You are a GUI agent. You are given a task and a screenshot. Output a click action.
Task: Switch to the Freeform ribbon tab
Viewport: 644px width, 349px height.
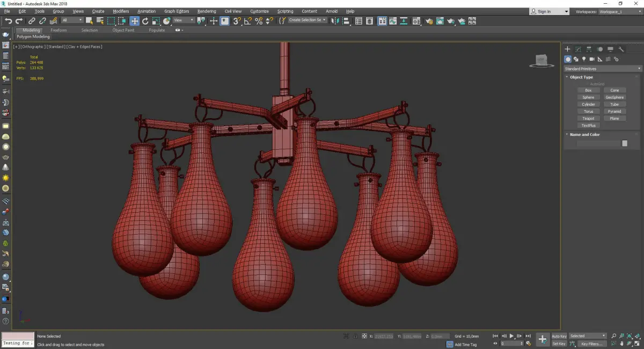(58, 30)
